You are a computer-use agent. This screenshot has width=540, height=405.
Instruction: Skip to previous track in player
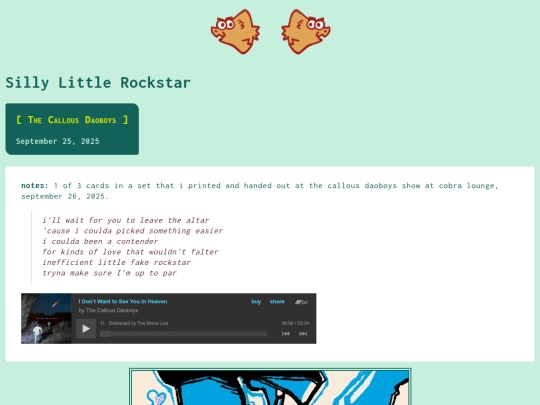click(x=285, y=334)
